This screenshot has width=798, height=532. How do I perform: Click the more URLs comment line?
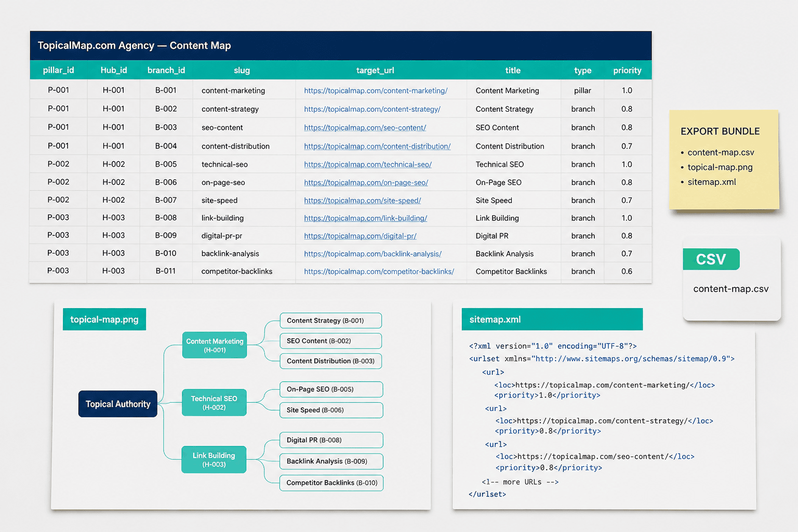click(x=520, y=482)
